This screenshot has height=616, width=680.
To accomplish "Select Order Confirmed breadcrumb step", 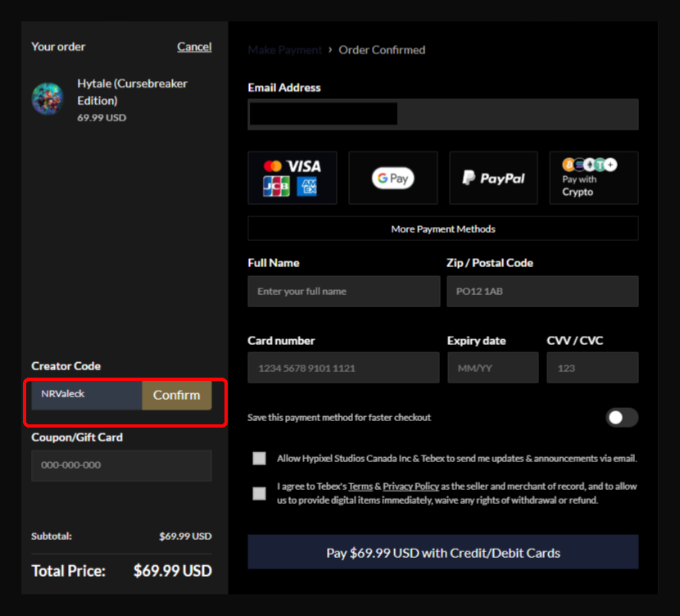I will point(382,50).
